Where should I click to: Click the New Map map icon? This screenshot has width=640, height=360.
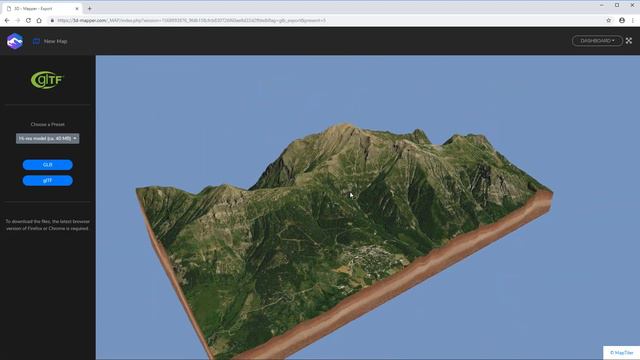(x=36, y=41)
